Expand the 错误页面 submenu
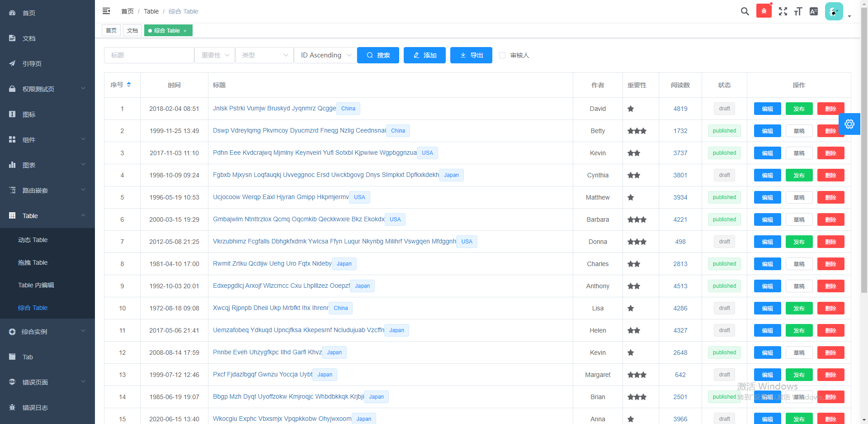868x424 pixels. (x=83, y=381)
